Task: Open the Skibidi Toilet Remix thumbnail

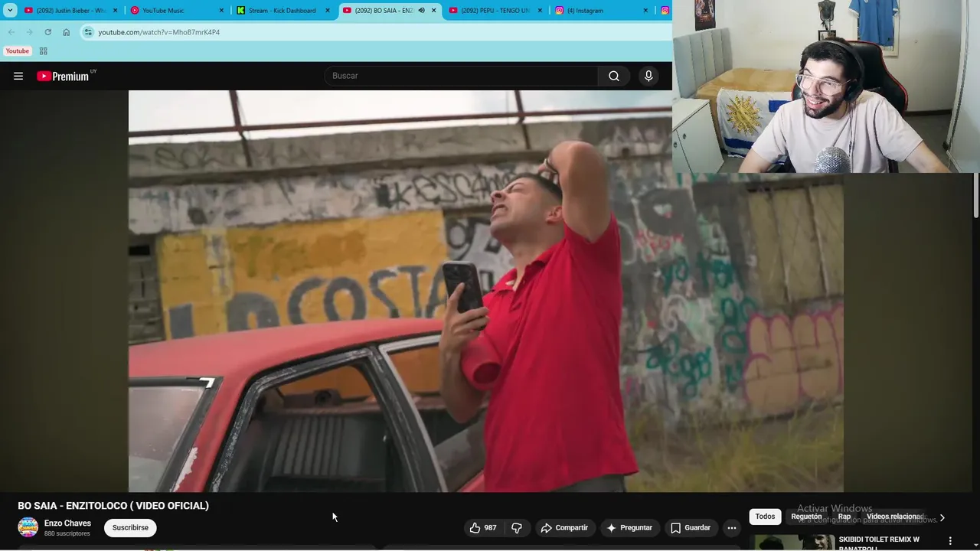Action: [792, 543]
